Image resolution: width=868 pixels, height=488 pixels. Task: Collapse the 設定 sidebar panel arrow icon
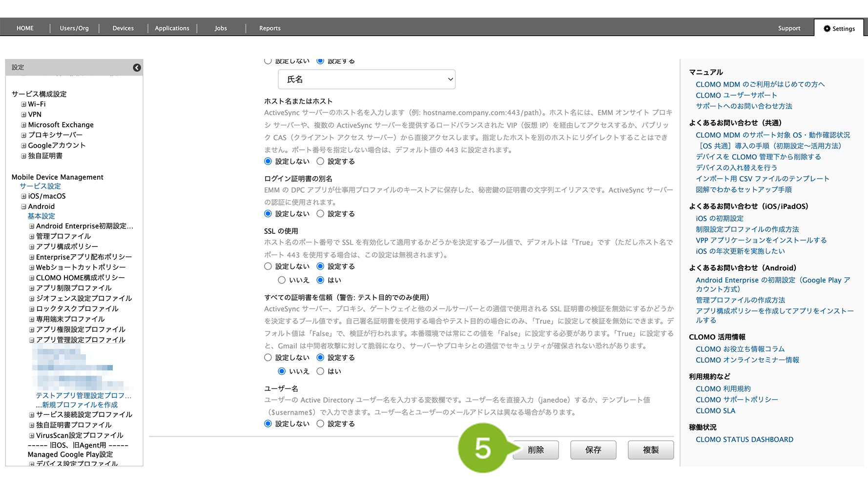pyautogui.click(x=137, y=68)
